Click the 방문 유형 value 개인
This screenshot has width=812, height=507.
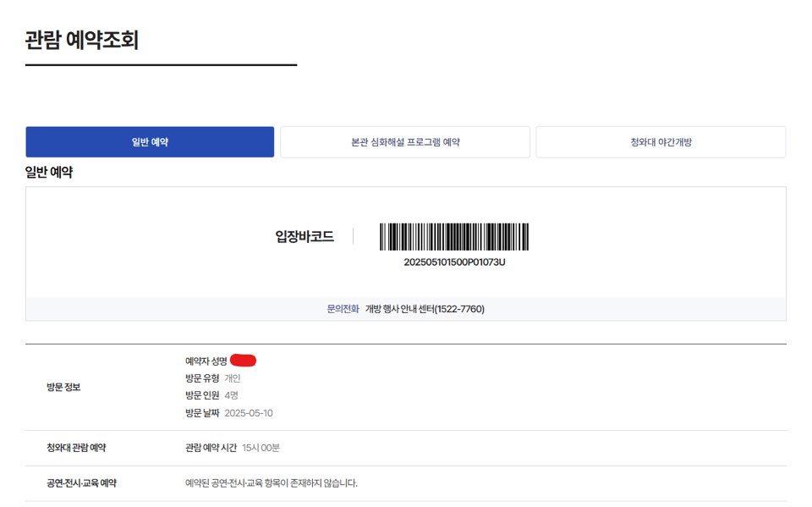click(x=232, y=377)
